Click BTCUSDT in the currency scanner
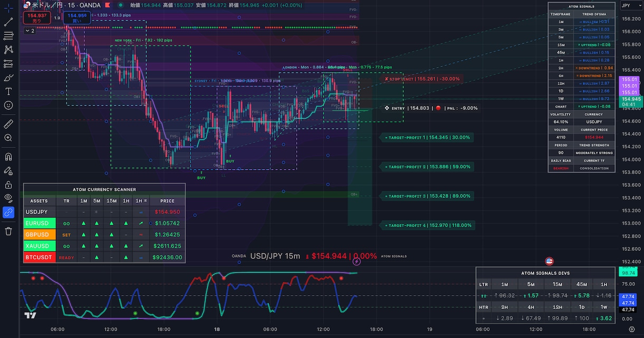644x338 pixels. tap(40, 257)
